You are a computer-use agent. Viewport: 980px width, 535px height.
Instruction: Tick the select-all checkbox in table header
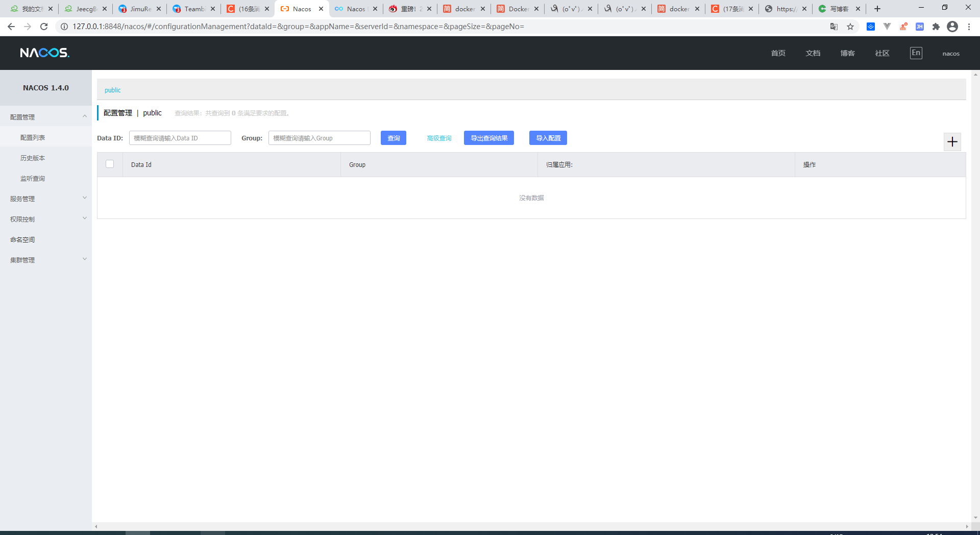click(x=110, y=164)
